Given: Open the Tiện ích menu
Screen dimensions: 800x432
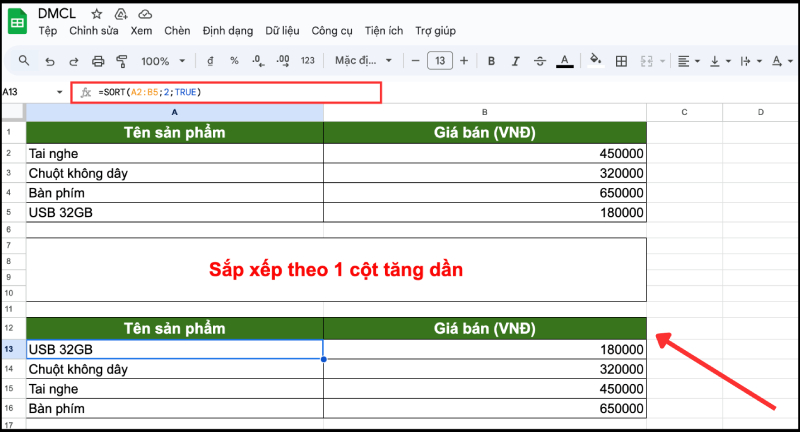Looking at the screenshot, I should 384,31.
